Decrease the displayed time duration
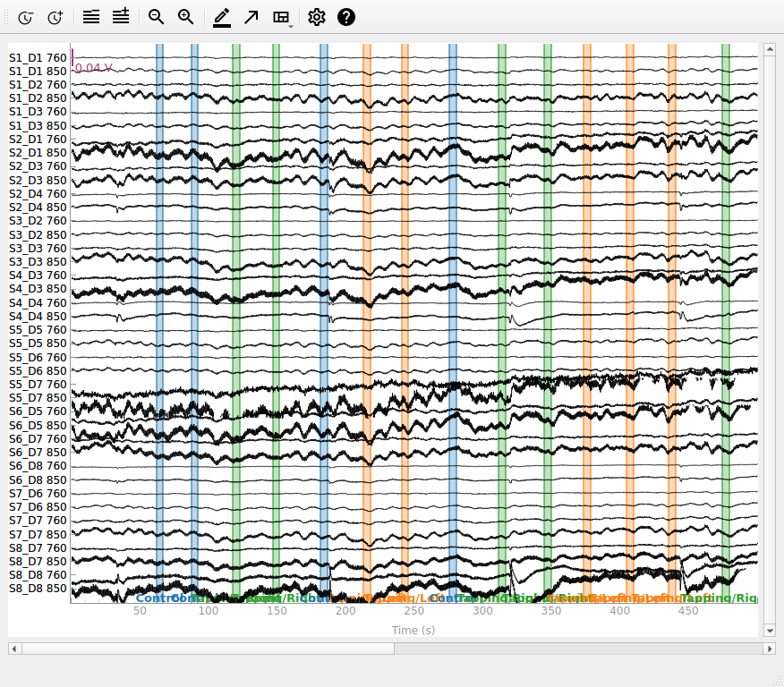 coord(25,18)
